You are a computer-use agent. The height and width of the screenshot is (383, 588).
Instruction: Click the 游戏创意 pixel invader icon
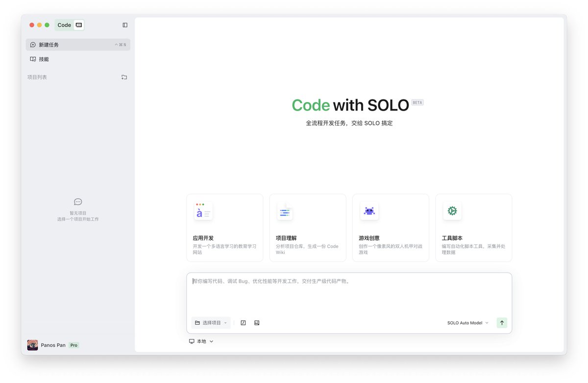tap(369, 211)
